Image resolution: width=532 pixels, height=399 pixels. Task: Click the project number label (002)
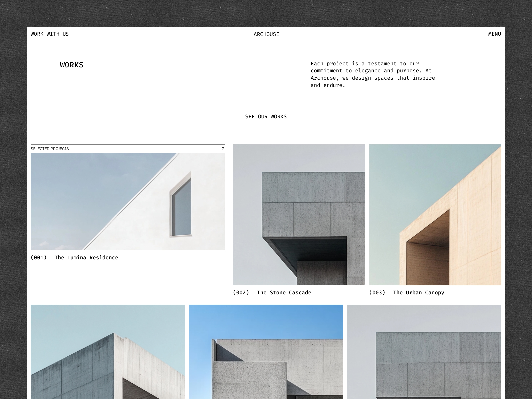[x=241, y=292]
